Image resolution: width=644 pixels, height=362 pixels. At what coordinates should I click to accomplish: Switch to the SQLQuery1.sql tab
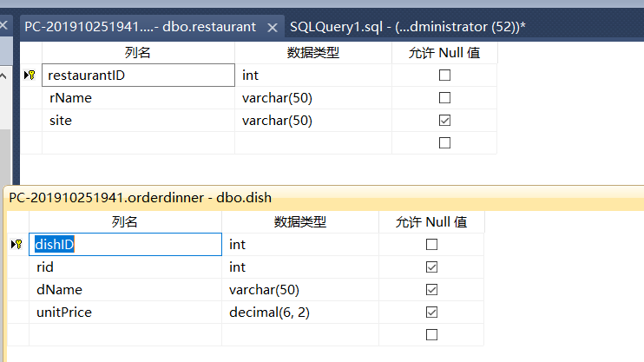tap(407, 27)
